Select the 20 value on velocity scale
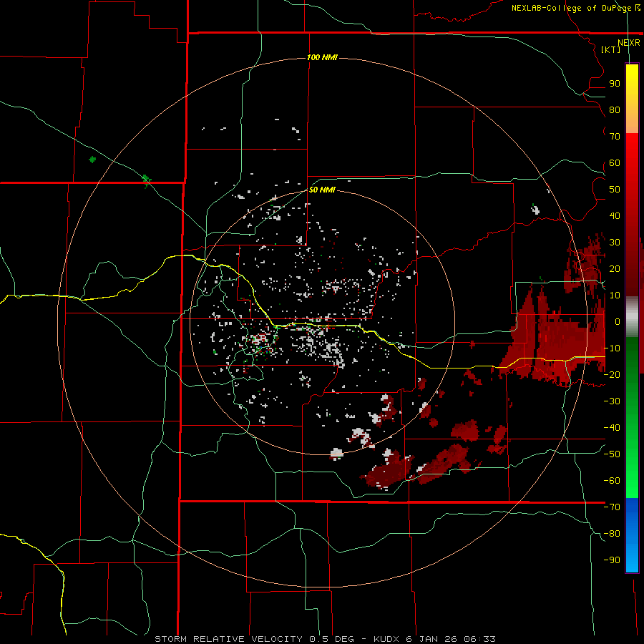This screenshot has height=644, width=644. pos(615,268)
